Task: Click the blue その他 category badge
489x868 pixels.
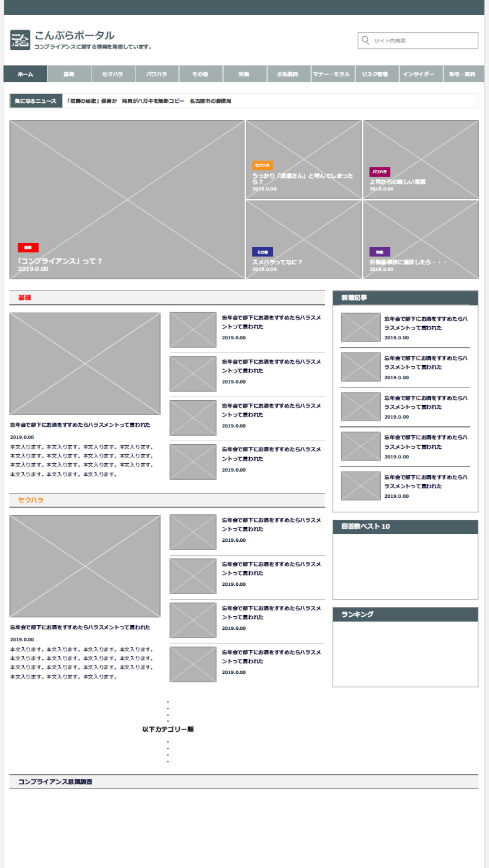Action: pyautogui.click(x=262, y=252)
